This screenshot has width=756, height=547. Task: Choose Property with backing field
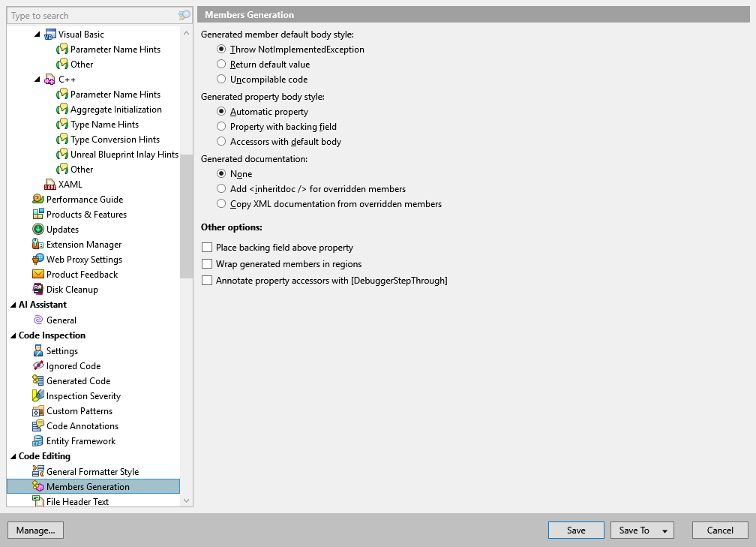tap(221, 126)
